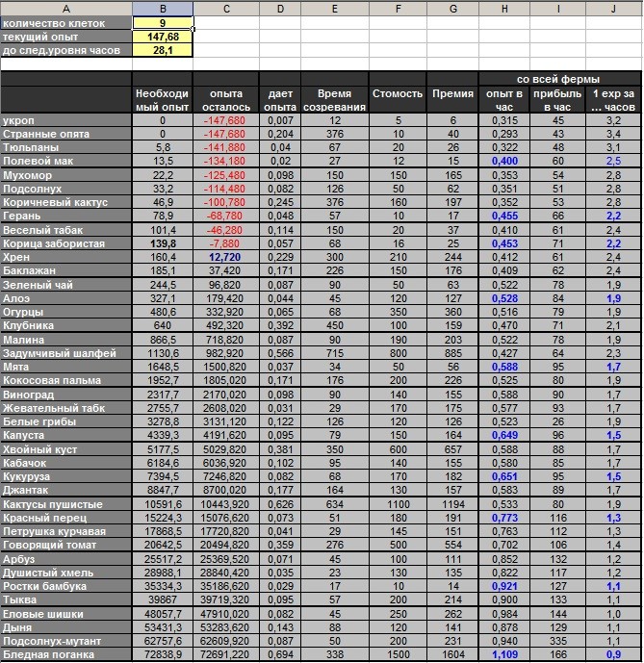Click Бледная поганка bonus value 1604
This screenshot has width=644, height=663.
452,655
